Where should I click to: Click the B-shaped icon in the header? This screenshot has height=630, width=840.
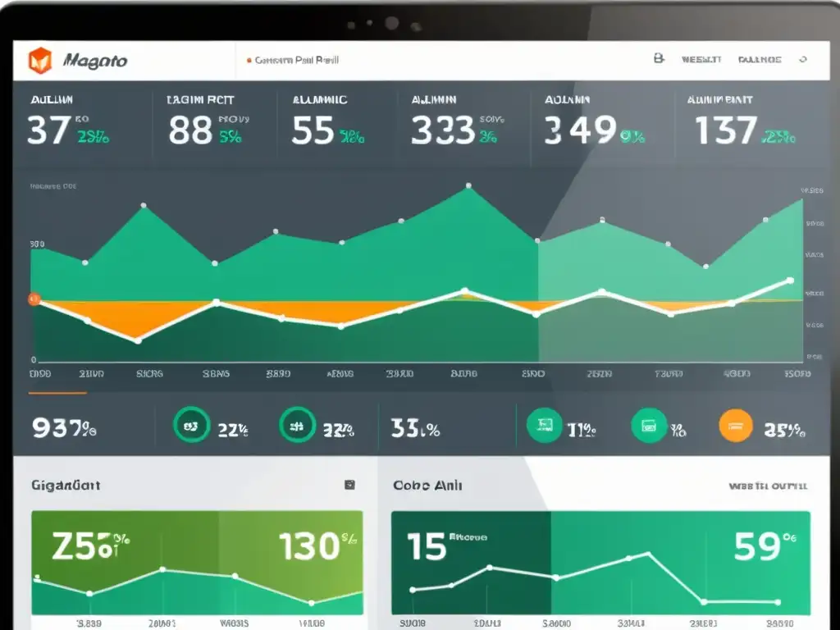coord(659,58)
